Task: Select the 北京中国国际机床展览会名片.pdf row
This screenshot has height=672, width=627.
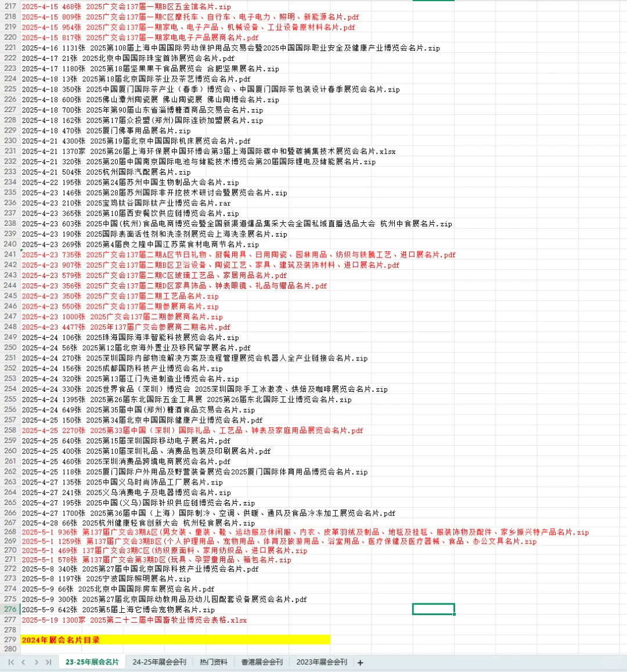Action: tap(136, 141)
